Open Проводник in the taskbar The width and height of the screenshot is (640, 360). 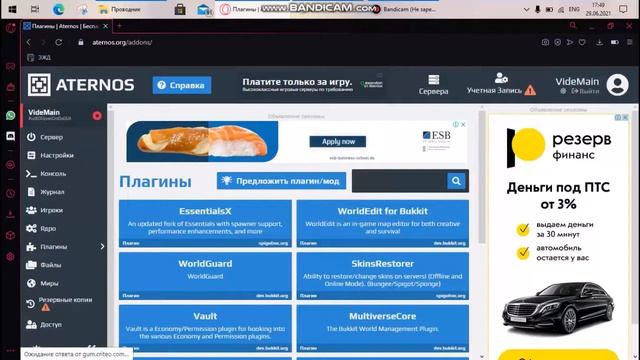[x=120, y=9]
